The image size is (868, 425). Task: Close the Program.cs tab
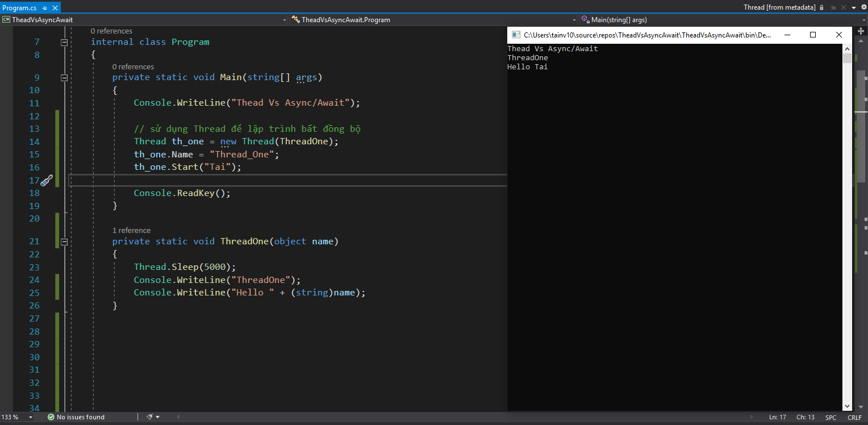[x=54, y=8]
